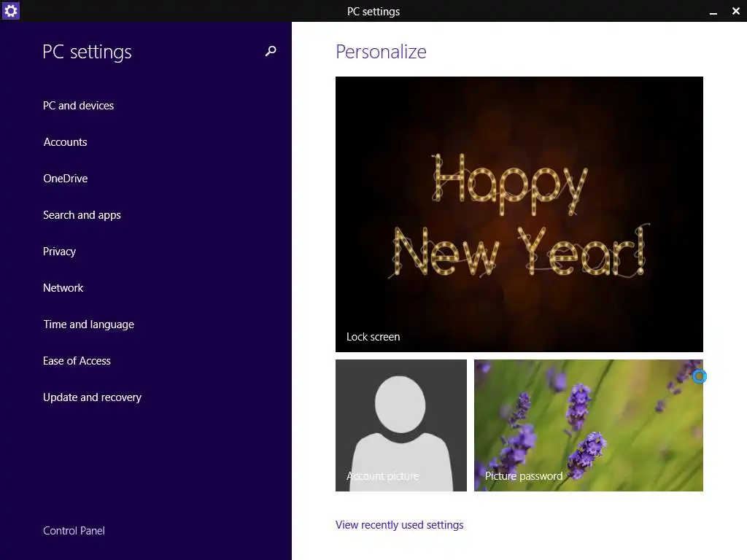
Task: Open Network settings
Action: click(x=63, y=287)
